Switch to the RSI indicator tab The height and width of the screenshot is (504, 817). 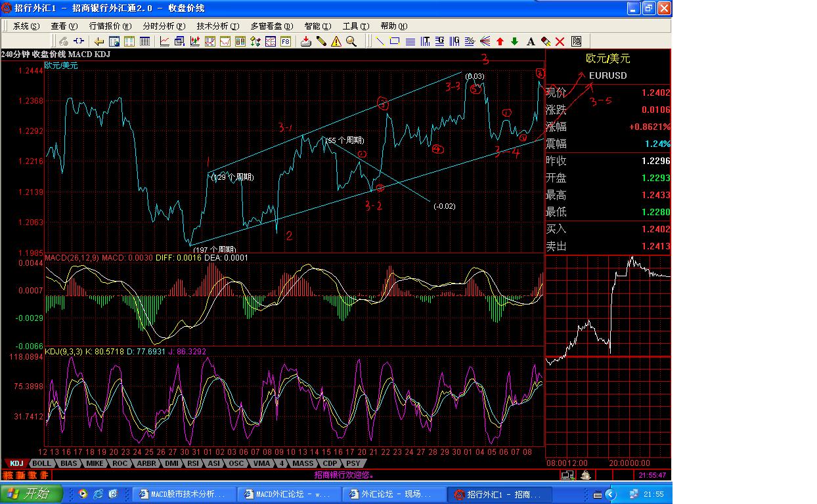pyautogui.click(x=193, y=463)
